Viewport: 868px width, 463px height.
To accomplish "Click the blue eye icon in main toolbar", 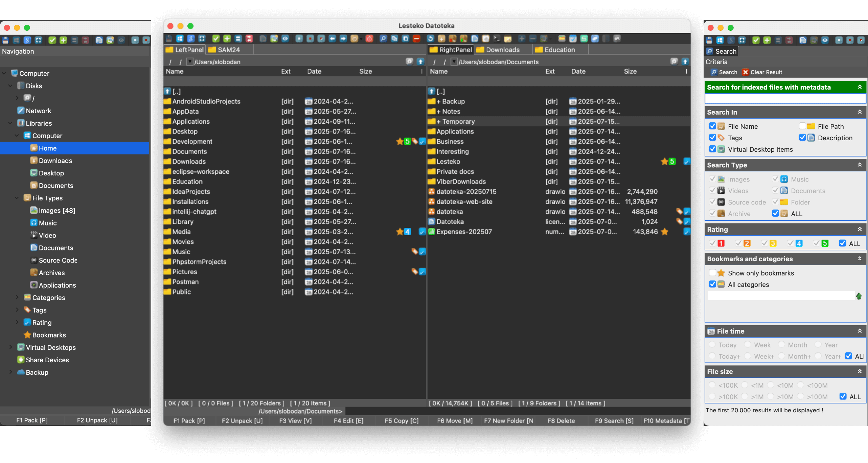I will coord(285,39).
